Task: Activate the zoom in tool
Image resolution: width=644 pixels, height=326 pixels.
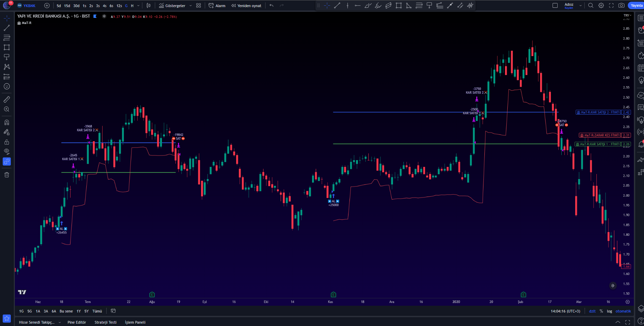Action: (x=7, y=109)
